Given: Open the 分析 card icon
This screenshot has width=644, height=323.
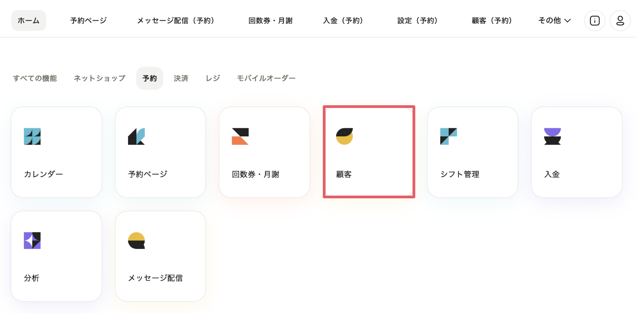Looking at the screenshot, I should pyautogui.click(x=32, y=240).
